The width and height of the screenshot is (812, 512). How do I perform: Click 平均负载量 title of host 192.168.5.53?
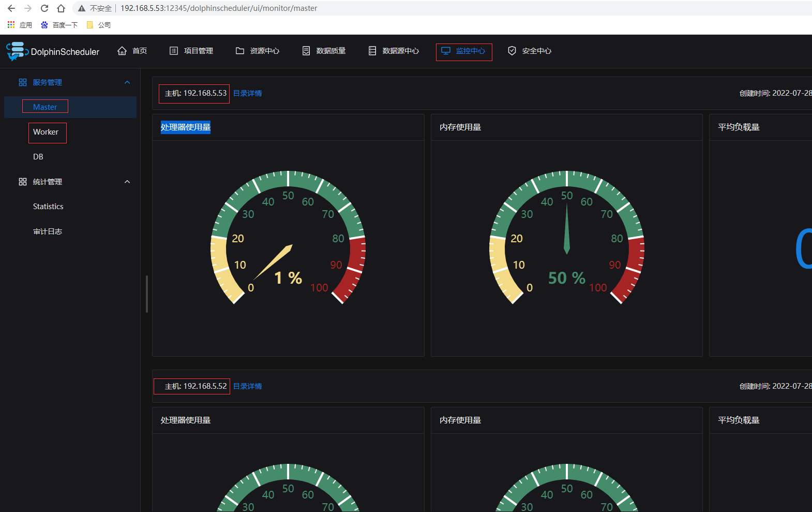pos(739,127)
